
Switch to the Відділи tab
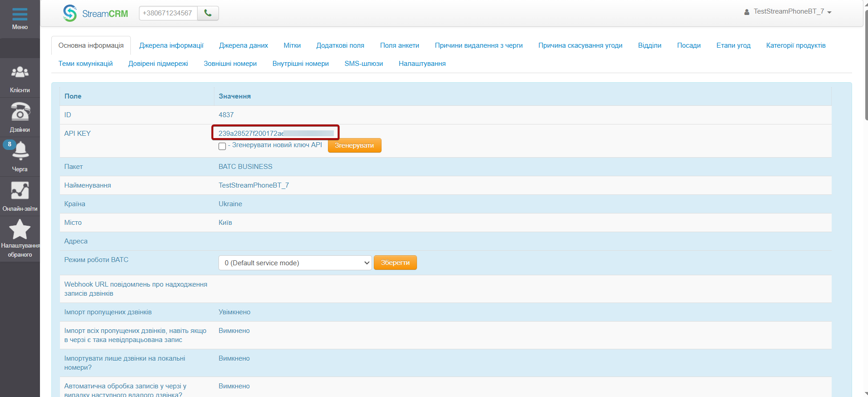tap(650, 45)
